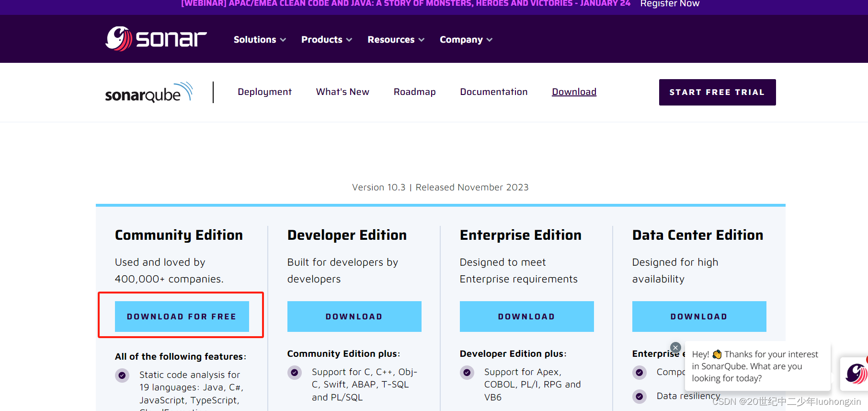Screen dimensions: 868x411
Task: Click the Developer Edition heading
Action: (347, 235)
